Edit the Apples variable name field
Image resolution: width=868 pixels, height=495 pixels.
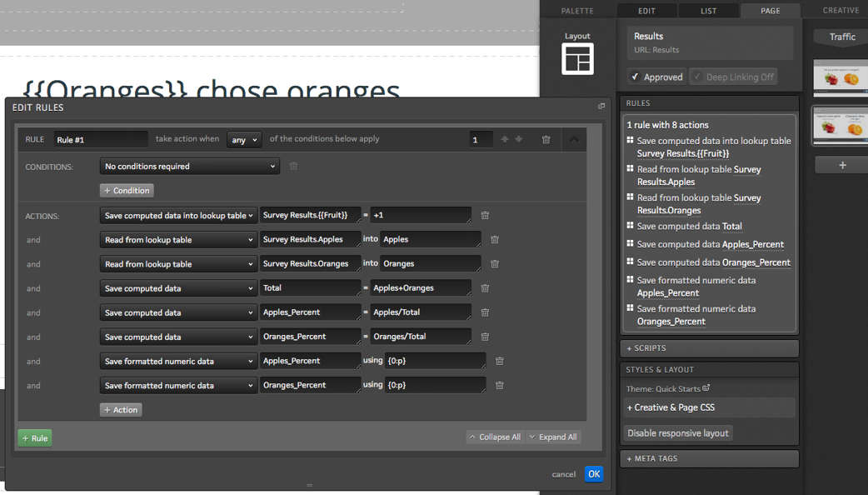(x=431, y=239)
